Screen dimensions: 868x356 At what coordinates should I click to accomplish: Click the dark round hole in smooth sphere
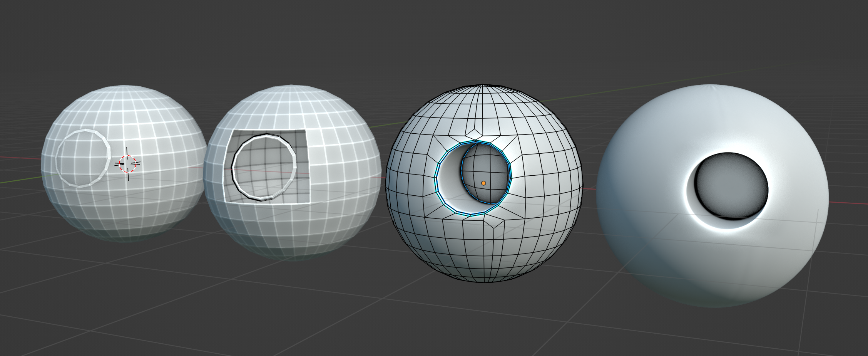pyautogui.click(x=731, y=187)
